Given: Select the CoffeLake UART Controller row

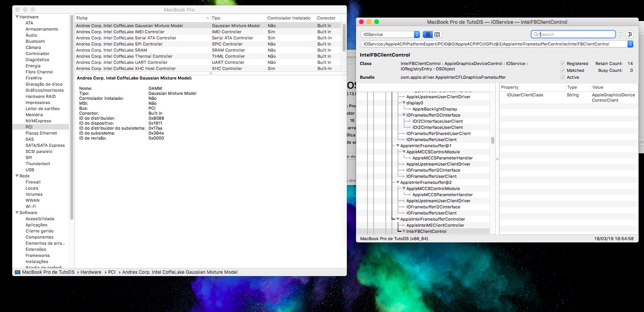Looking at the screenshot, I should (x=208, y=62).
